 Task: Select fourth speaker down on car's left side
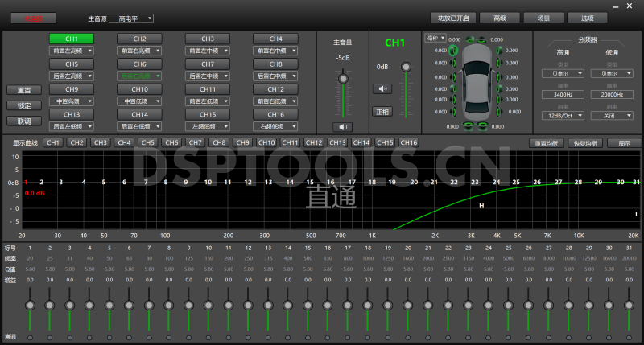pyautogui.click(x=453, y=89)
